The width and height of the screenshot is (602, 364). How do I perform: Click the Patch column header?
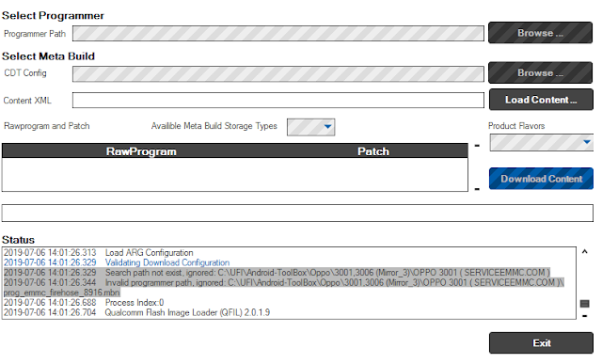[373, 151]
